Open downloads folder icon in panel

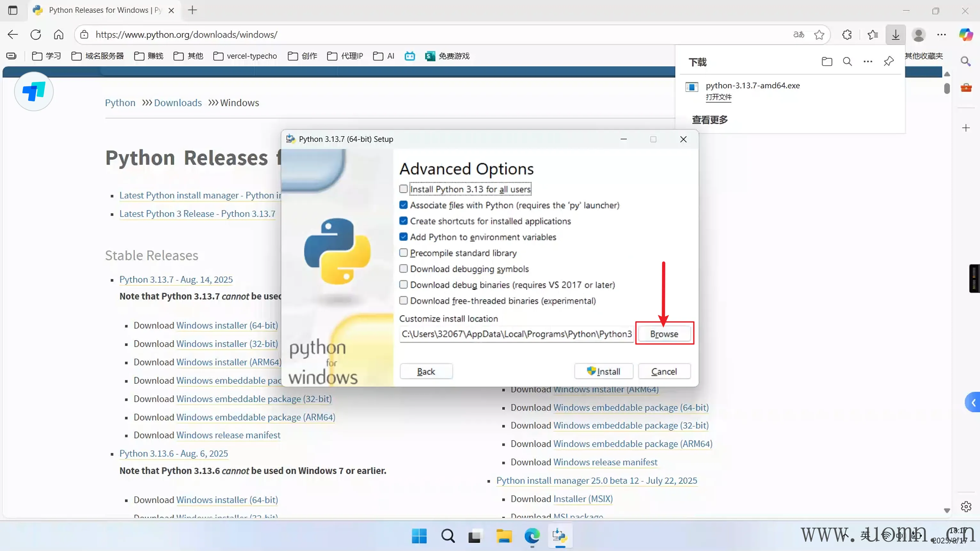pos(827,62)
